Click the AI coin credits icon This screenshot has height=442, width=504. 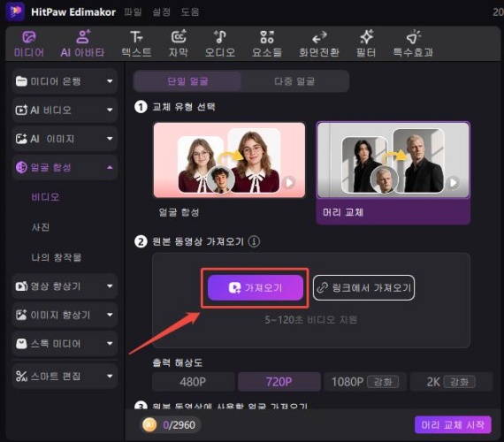pyautogui.click(x=149, y=425)
